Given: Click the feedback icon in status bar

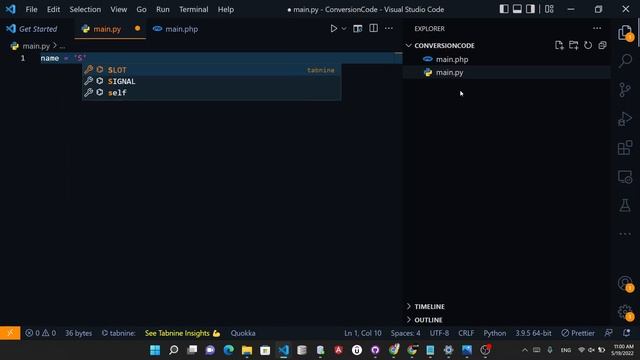Looking at the screenshot, I should (x=608, y=333).
